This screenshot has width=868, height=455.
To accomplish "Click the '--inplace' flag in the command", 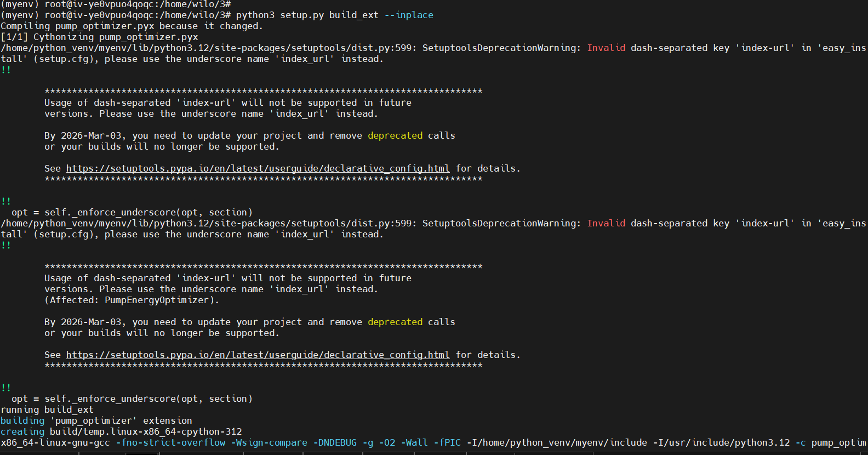I will [409, 15].
